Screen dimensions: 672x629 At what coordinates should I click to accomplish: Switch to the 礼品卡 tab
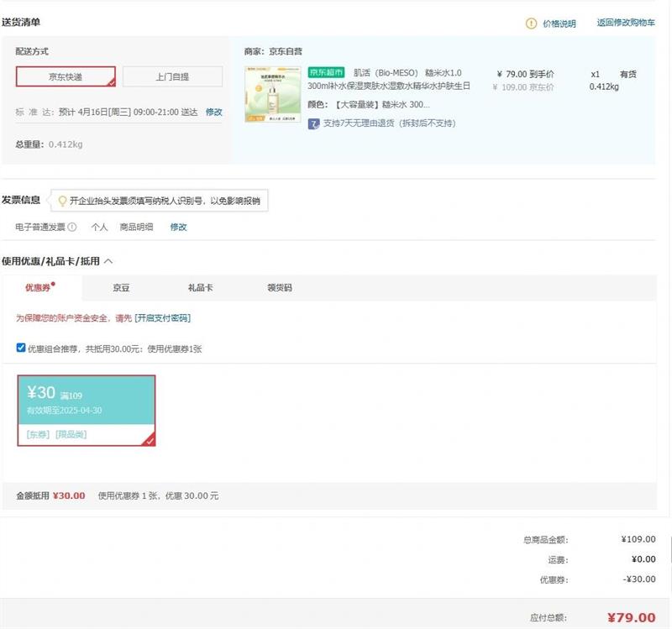coord(200,288)
